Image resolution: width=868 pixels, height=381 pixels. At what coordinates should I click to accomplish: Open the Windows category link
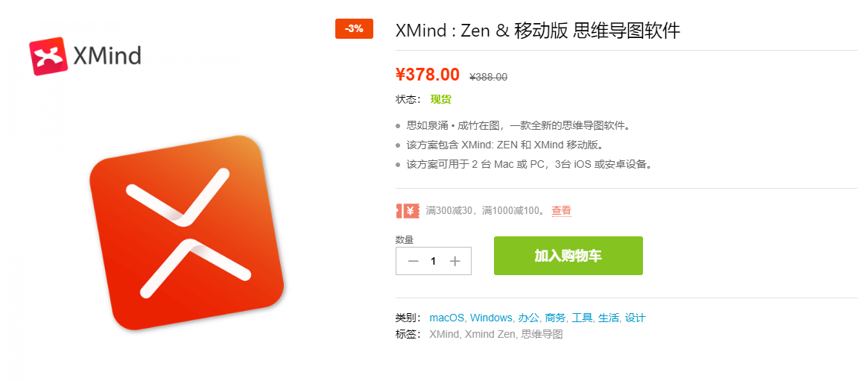pyautogui.click(x=491, y=318)
